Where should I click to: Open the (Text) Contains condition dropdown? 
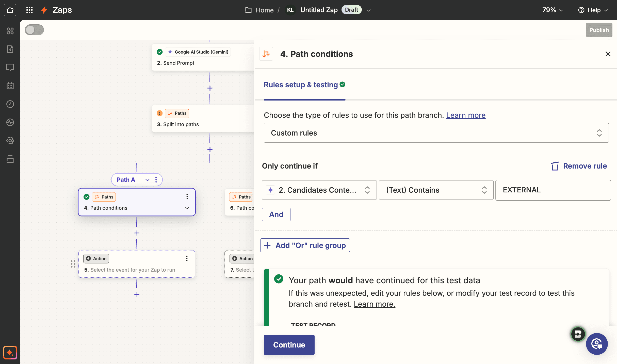click(x=436, y=190)
